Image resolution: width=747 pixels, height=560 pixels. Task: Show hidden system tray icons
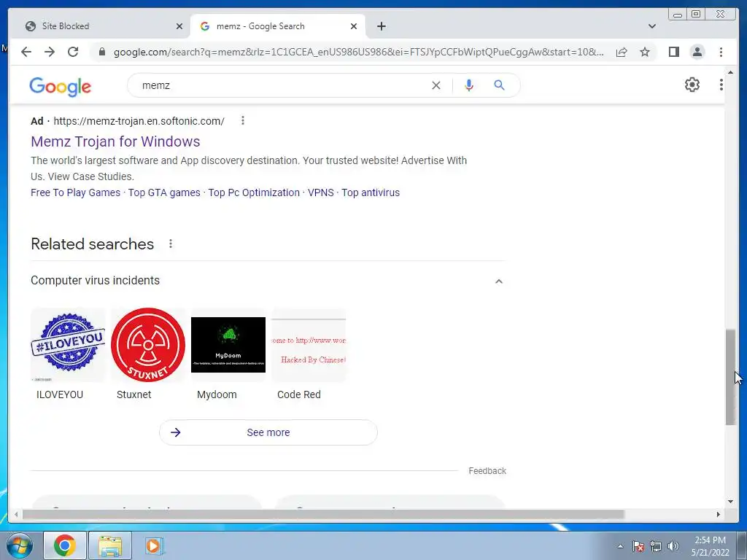pyautogui.click(x=620, y=546)
